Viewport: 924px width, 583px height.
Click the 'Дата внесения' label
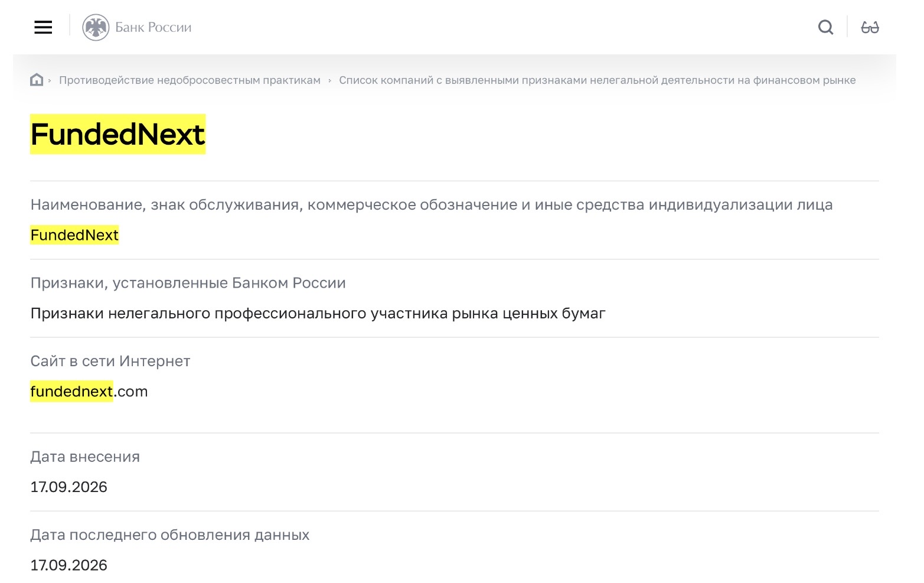85,457
